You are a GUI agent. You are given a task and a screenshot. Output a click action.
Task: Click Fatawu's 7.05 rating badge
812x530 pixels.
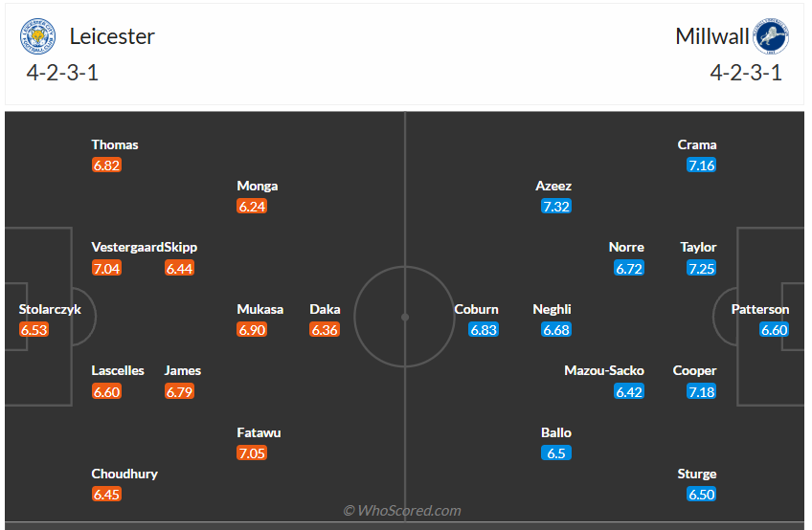(x=252, y=453)
